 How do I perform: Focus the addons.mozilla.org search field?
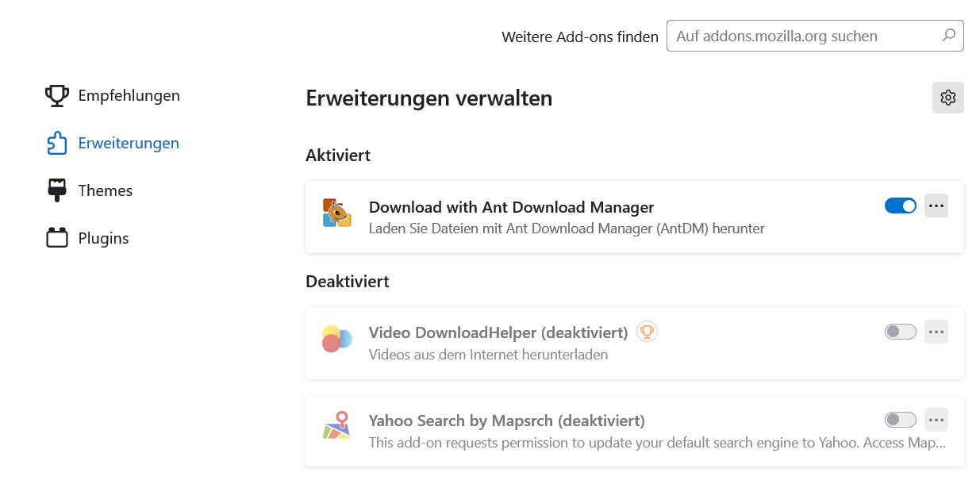tap(815, 36)
